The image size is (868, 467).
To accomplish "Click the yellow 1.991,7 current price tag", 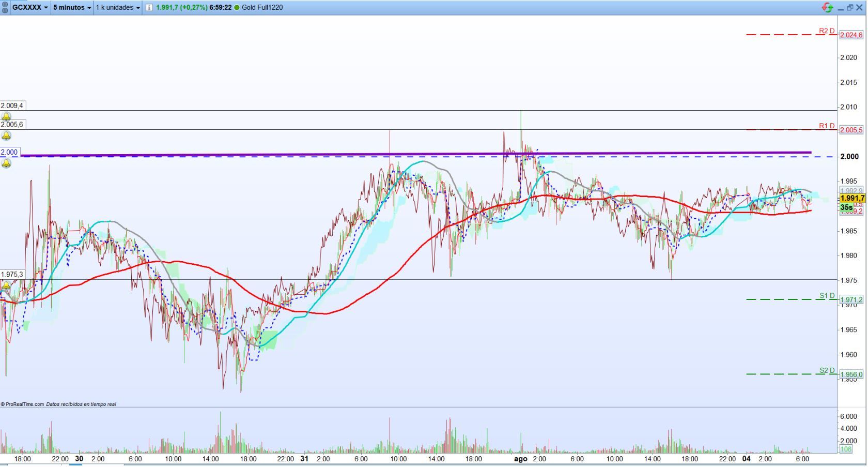I will click(852, 199).
